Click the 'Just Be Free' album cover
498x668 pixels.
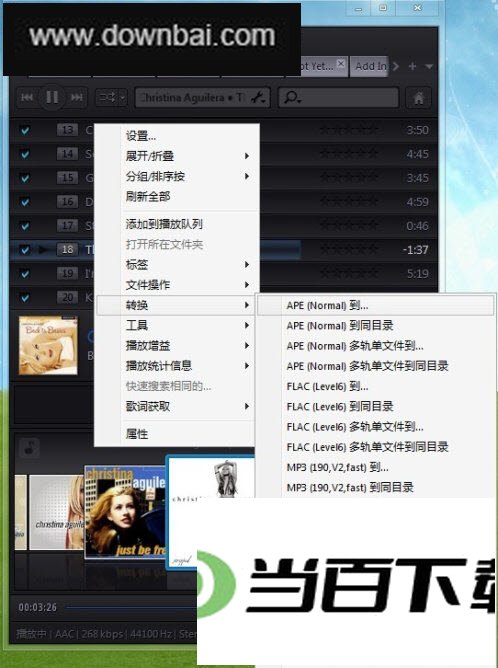point(125,513)
